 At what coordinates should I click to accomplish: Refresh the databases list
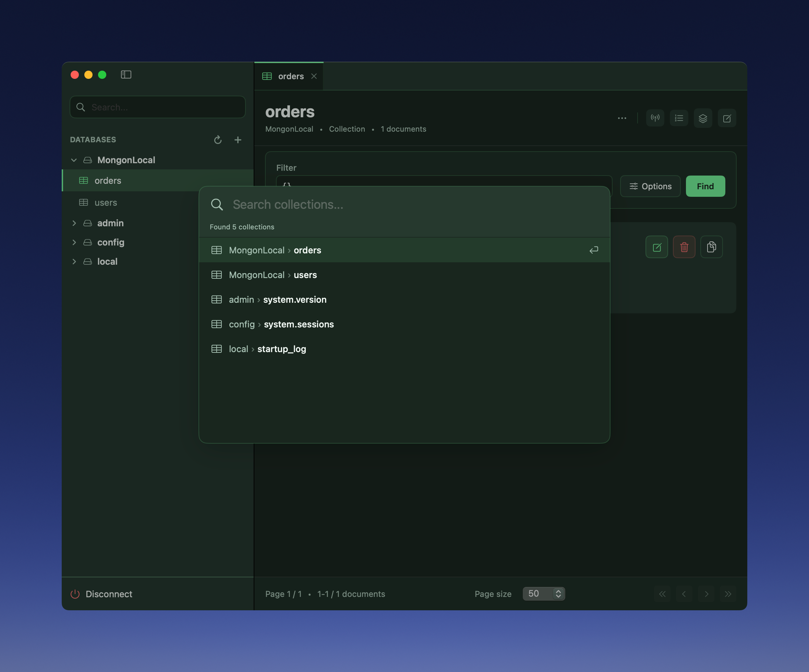point(218,140)
